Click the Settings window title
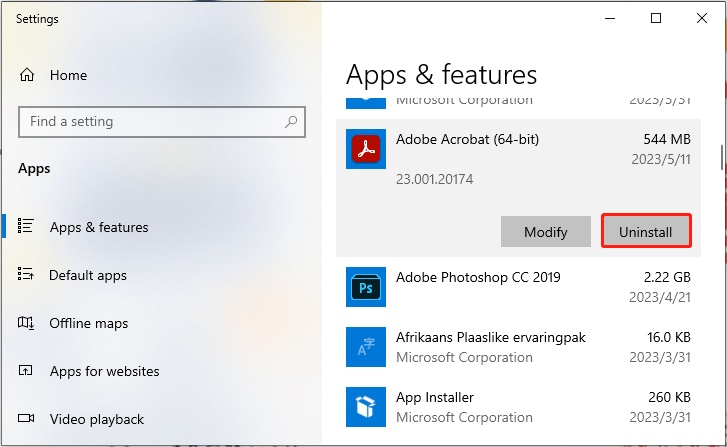This screenshot has width=727, height=447. 37,19
